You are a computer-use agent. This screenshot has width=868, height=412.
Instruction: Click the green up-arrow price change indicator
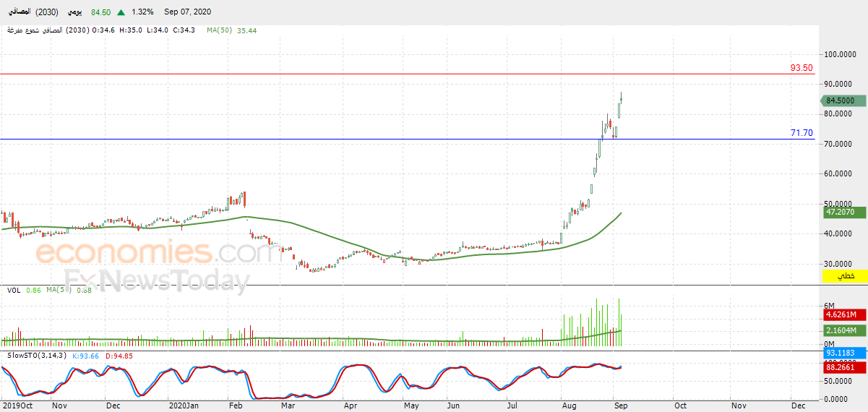pos(120,12)
